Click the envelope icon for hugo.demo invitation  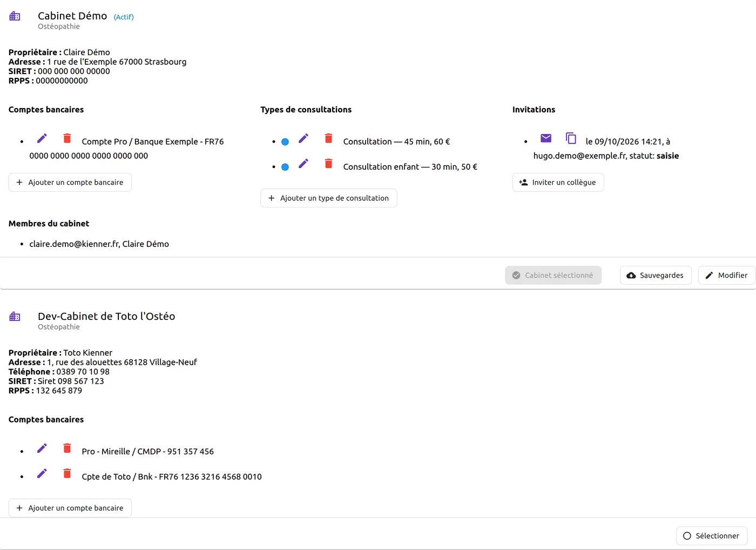pyautogui.click(x=546, y=138)
